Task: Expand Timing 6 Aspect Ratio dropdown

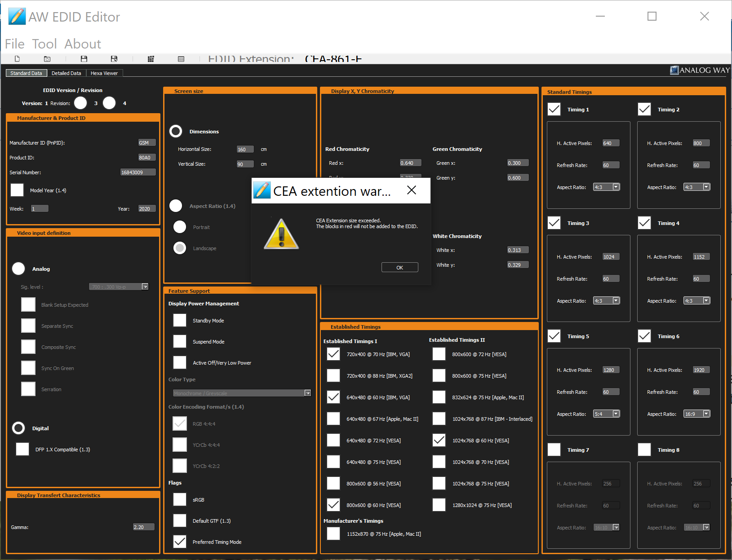Action: (706, 414)
